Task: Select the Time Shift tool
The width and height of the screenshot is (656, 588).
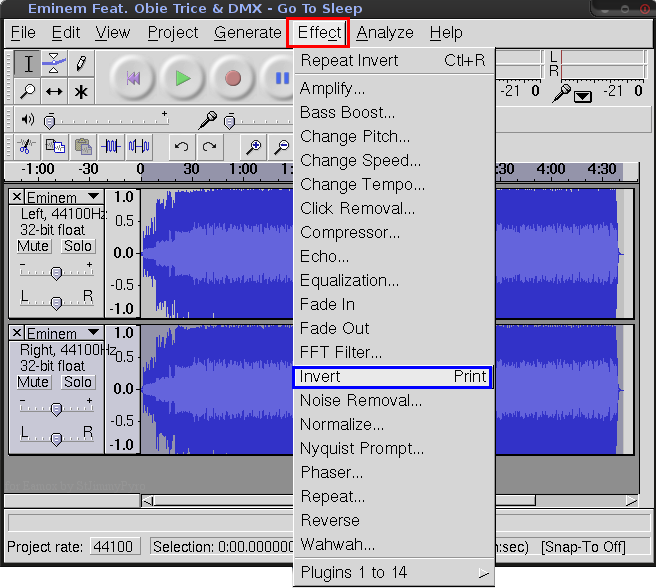Action: click(x=54, y=91)
